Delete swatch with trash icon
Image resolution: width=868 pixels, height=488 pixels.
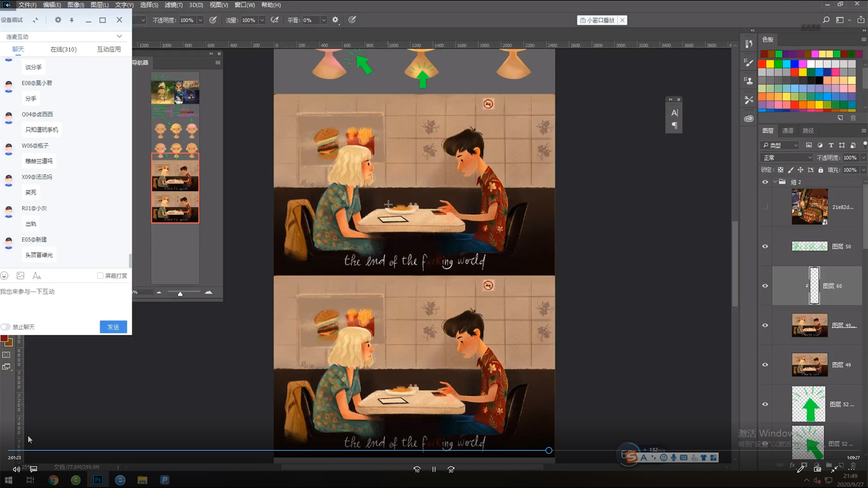click(x=853, y=118)
